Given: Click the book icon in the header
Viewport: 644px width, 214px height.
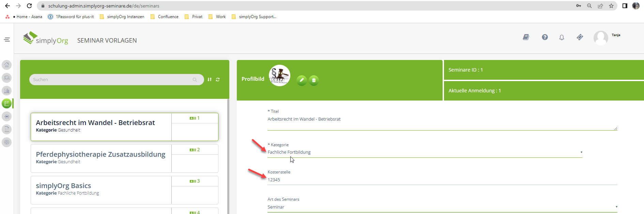Looking at the screenshot, I should click(x=526, y=37).
